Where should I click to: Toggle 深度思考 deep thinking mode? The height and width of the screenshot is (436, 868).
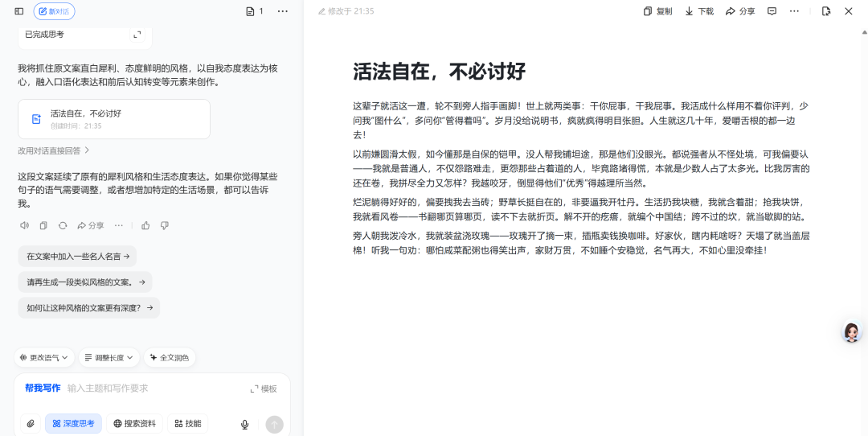point(73,423)
